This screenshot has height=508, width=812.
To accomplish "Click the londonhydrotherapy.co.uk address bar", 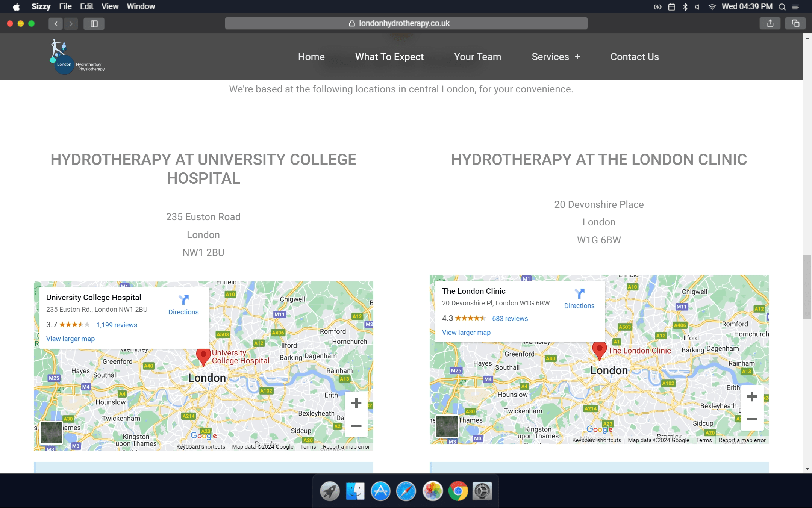I will click(406, 23).
